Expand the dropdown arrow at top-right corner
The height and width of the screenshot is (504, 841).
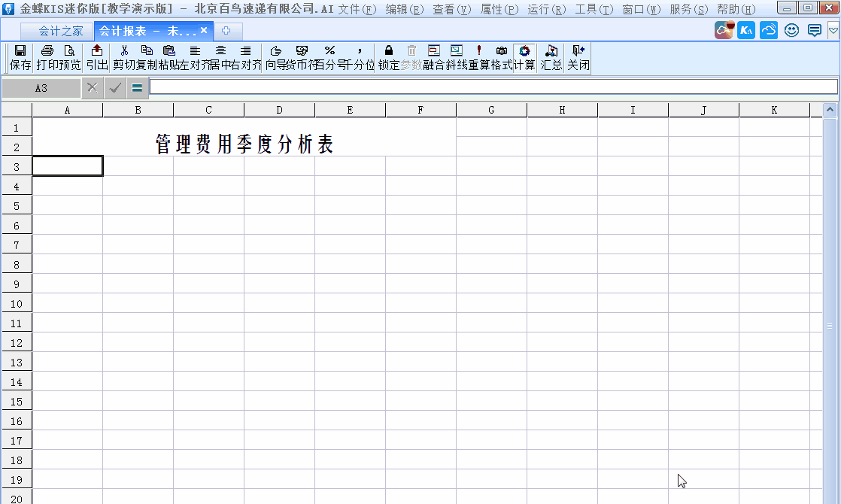[x=833, y=31]
